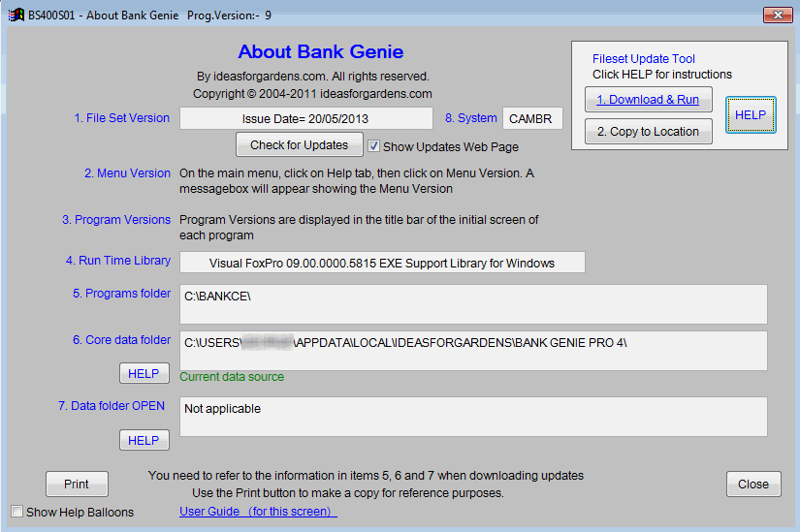Click the copyright 2004-2011 line

(x=312, y=94)
